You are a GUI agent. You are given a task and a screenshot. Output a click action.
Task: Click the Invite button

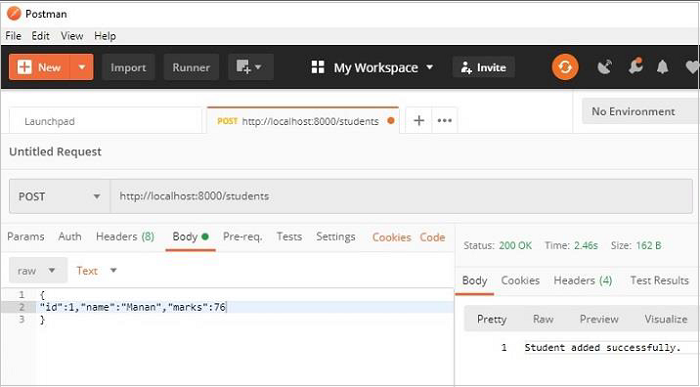click(x=483, y=67)
